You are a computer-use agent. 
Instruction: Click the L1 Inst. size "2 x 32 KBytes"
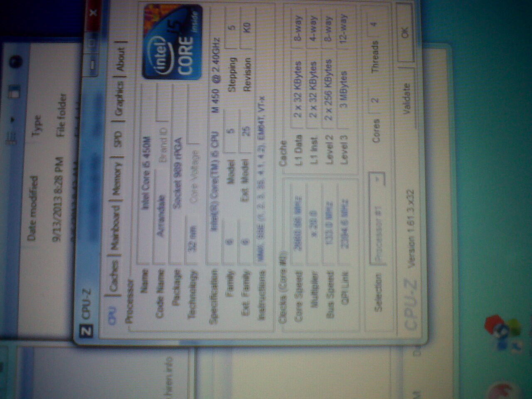click(x=314, y=89)
